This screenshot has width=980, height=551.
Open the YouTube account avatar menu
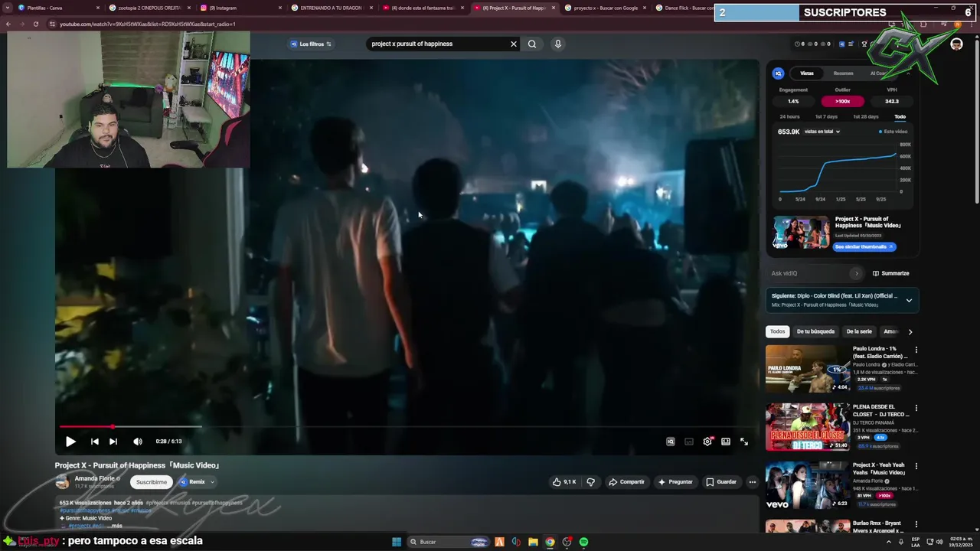(x=956, y=44)
